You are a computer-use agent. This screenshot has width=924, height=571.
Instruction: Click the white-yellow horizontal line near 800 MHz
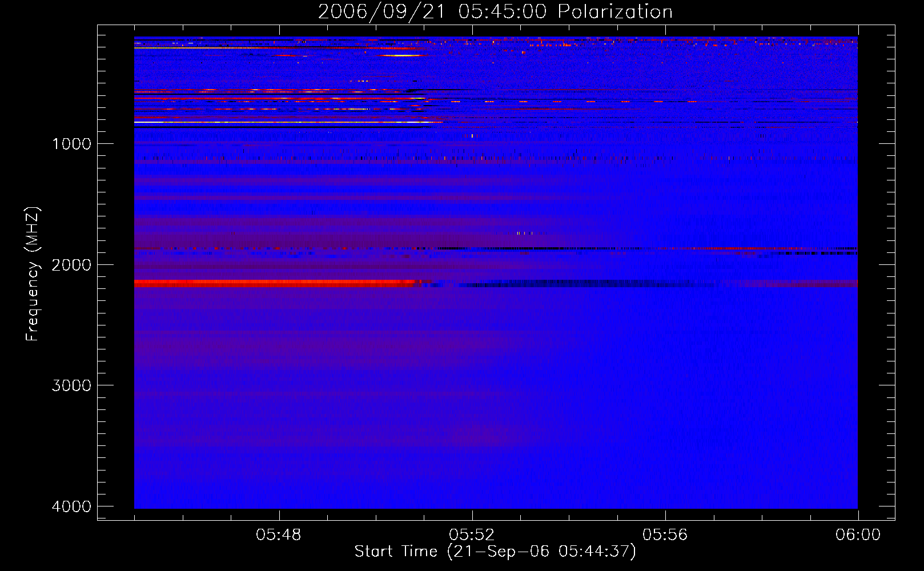tap(286, 122)
